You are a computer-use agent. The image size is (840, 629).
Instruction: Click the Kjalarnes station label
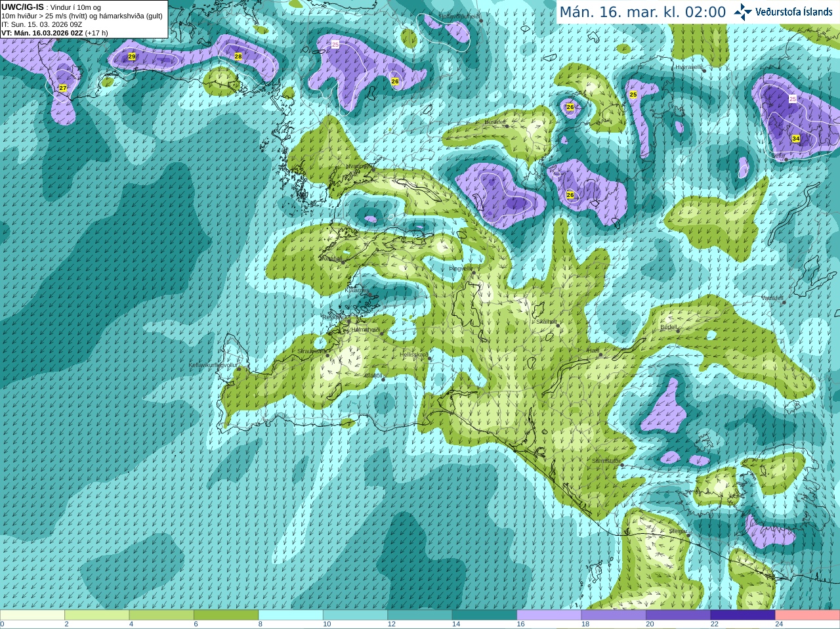[356, 290]
